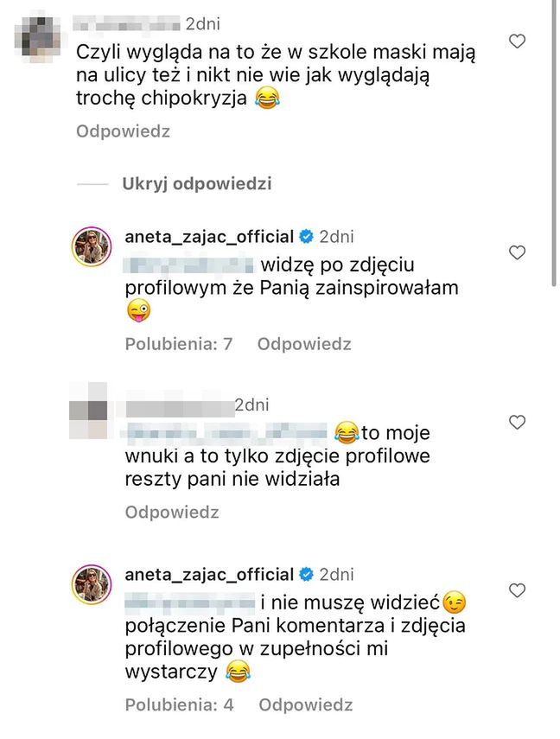Collapse replies via 'Ukryj odpowiedzi'
This screenshot has width=560, height=739.
coord(197,184)
